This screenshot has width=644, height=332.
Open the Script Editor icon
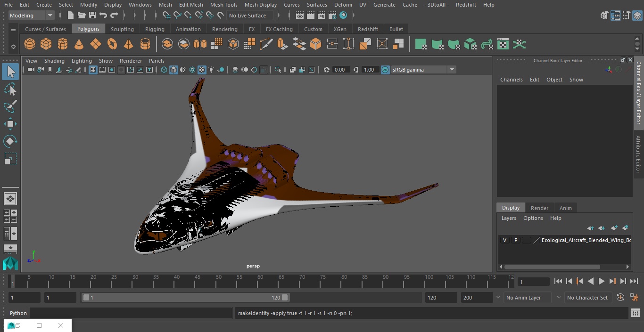636,313
